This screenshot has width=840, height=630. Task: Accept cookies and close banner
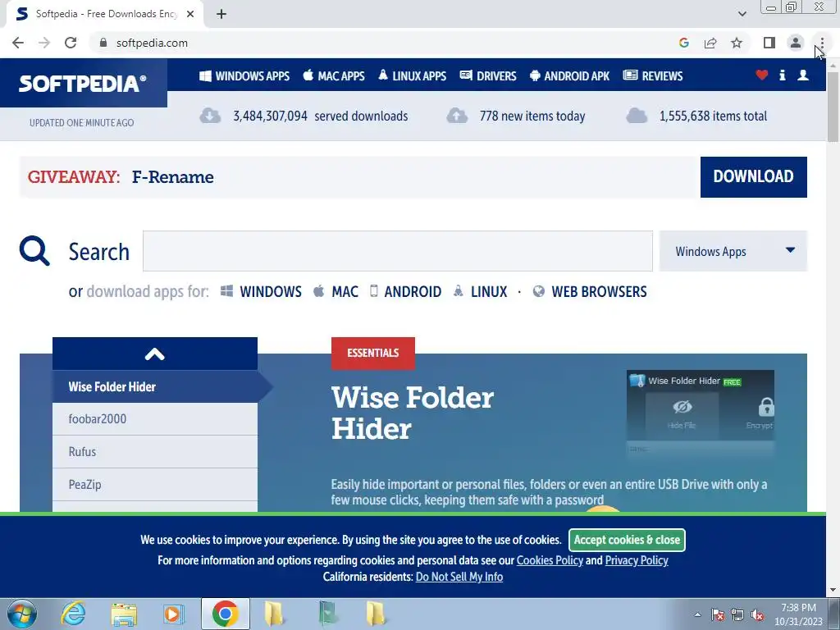(627, 540)
